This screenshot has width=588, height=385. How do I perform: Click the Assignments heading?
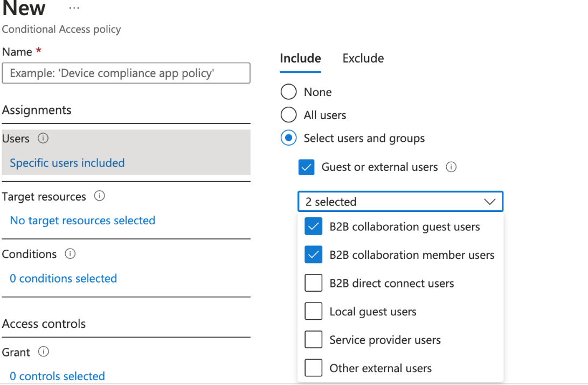pos(37,110)
